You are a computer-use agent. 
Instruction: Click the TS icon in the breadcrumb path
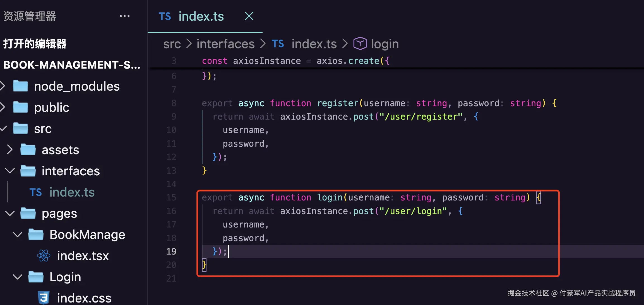click(x=278, y=44)
